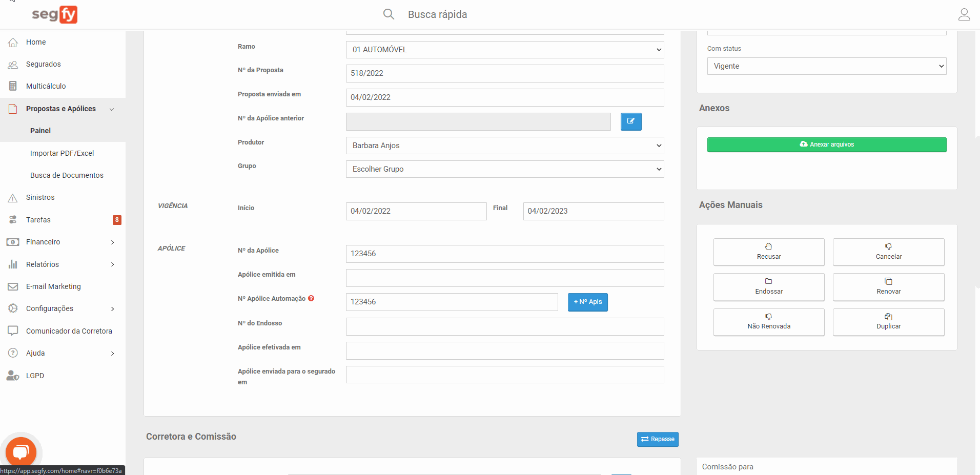Open Importar PDF/Excel menu item
The height and width of the screenshot is (475, 980).
coord(62,153)
